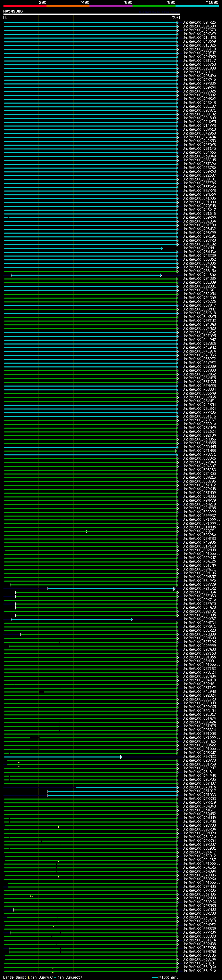Open the UniRef100_P59049 hit label

[x=199, y=156]
